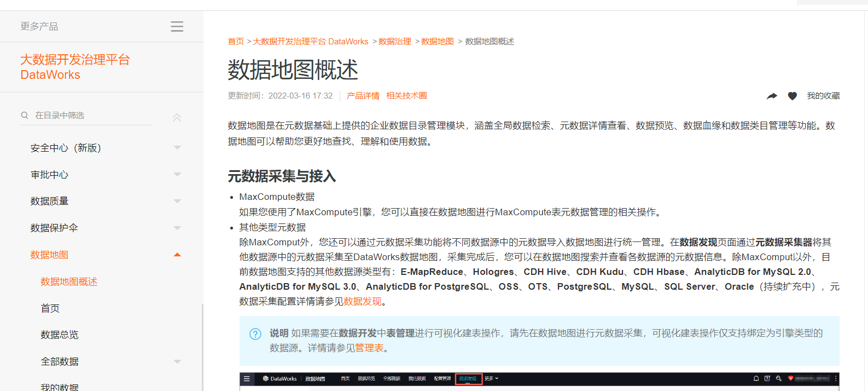This screenshot has height=391, width=868.
Task: Go to 首页 breadcrumb
Action: pos(236,42)
